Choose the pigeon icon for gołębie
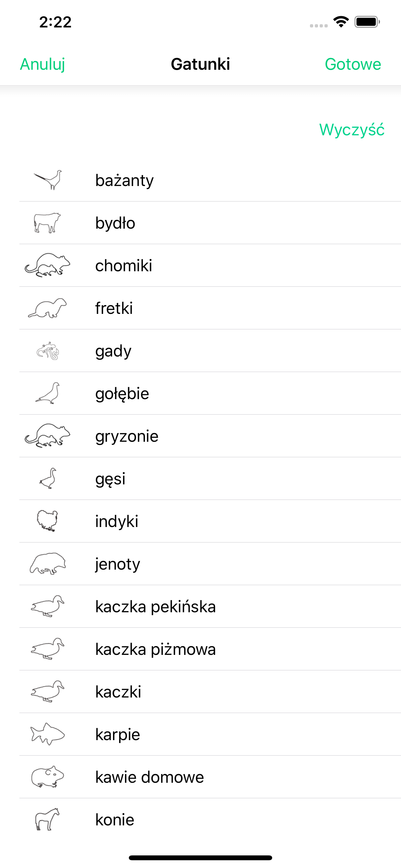 tap(47, 393)
